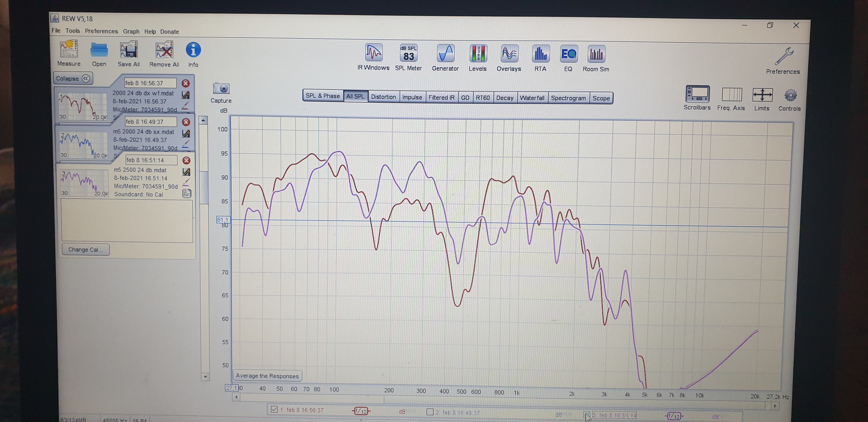Open the Tools menu
Viewport: 868px width, 422px height.
tap(73, 31)
